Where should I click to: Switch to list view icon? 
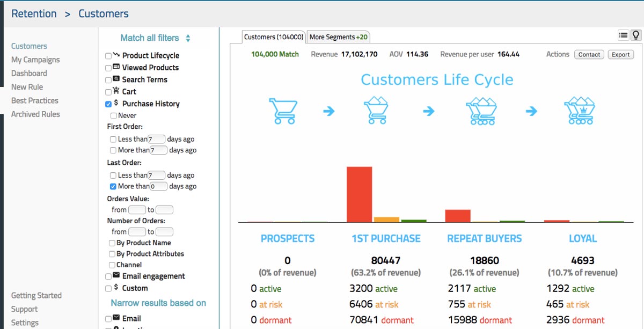point(623,35)
